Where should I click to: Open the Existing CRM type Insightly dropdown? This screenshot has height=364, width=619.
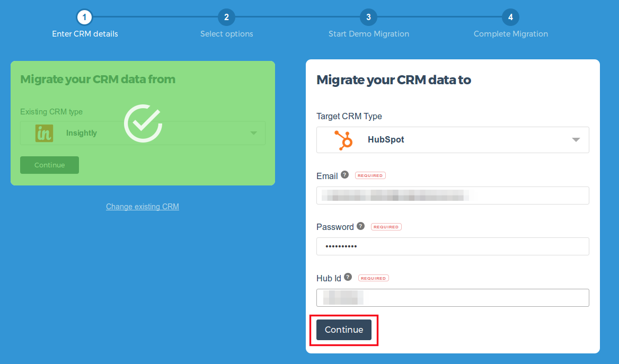pyautogui.click(x=143, y=133)
